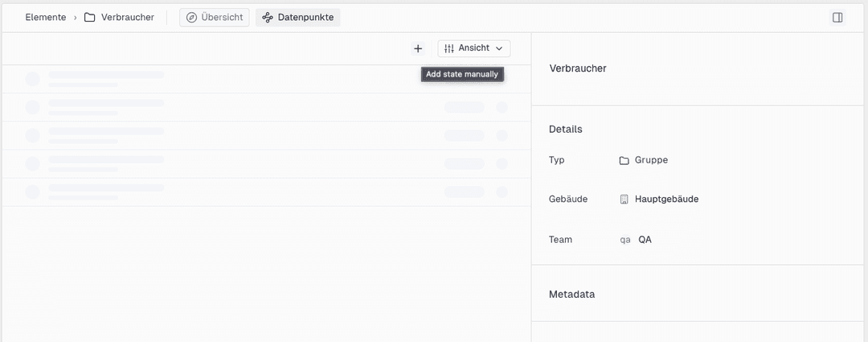Select the Datenpunkte tab
The image size is (868, 342).
(x=298, y=17)
